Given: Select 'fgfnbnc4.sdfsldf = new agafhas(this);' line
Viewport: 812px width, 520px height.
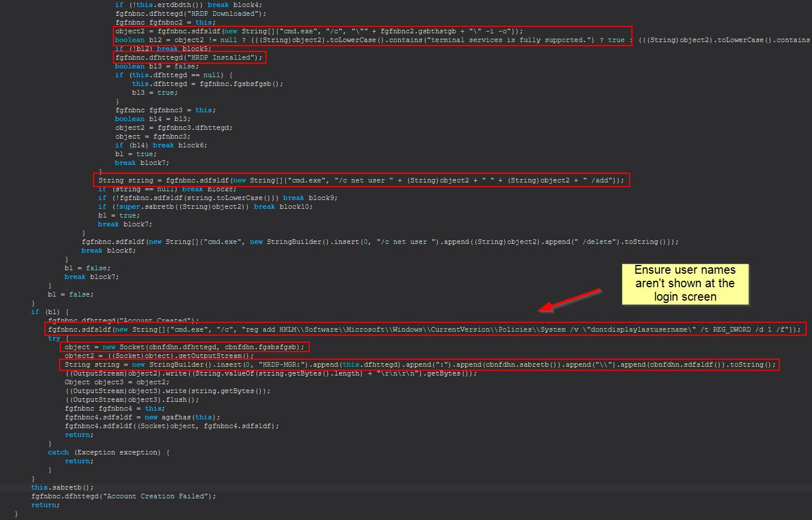Looking at the screenshot, I should point(142,417).
